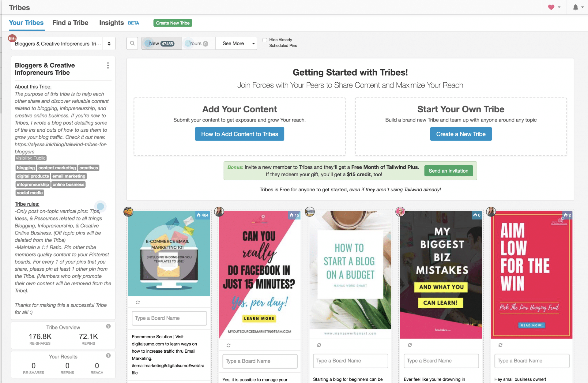
Task: Click the 'online business' tag
Action: tap(68, 184)
